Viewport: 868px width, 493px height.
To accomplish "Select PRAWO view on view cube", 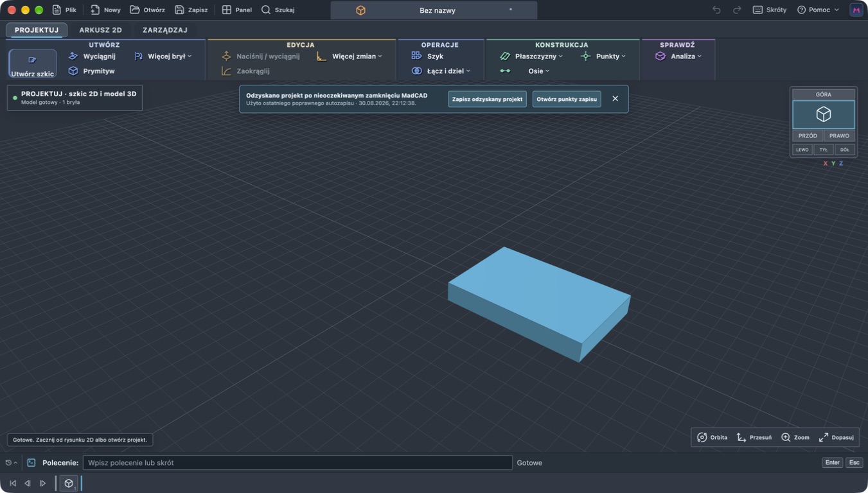I will coord(839,136).
